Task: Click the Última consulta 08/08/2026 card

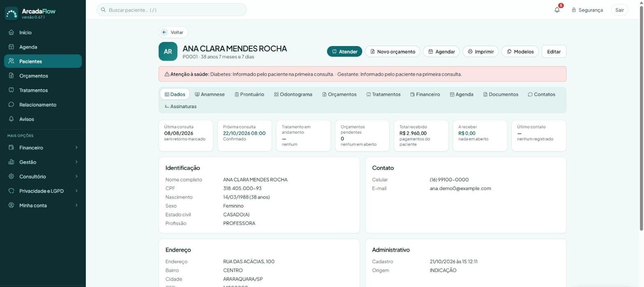Action: [186, 136]
